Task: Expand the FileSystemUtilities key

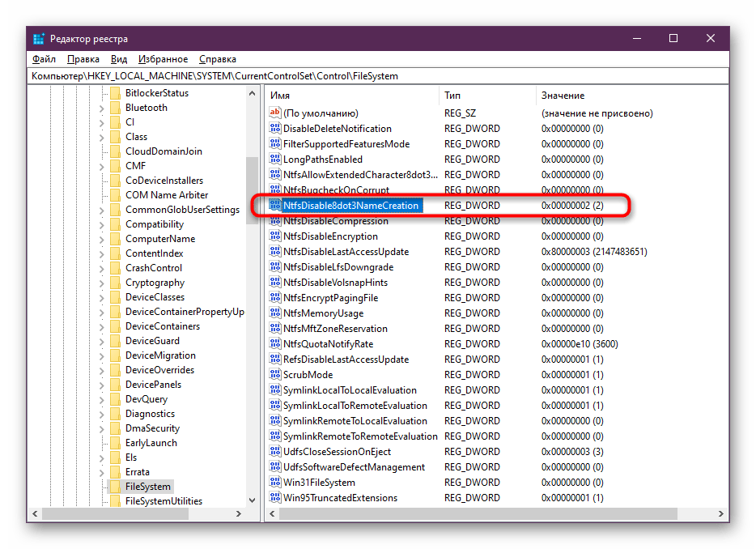Action: point(102,501)
